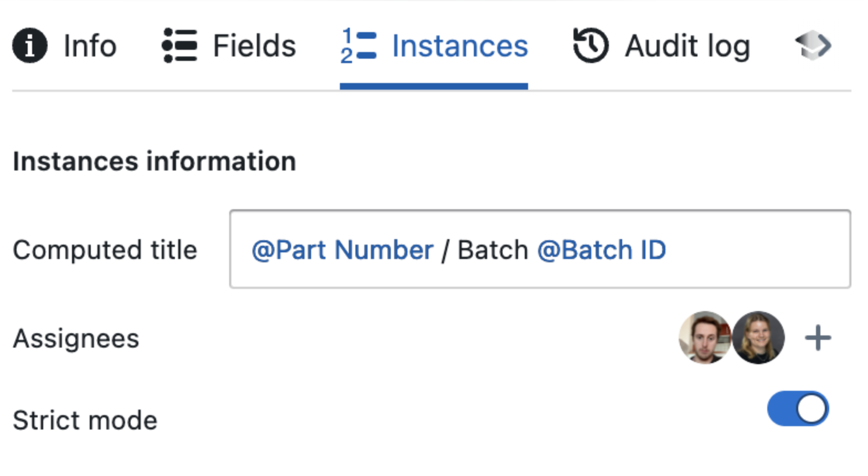Click the Info circle icon
868x476 pixels.
(x=30, y=45)
